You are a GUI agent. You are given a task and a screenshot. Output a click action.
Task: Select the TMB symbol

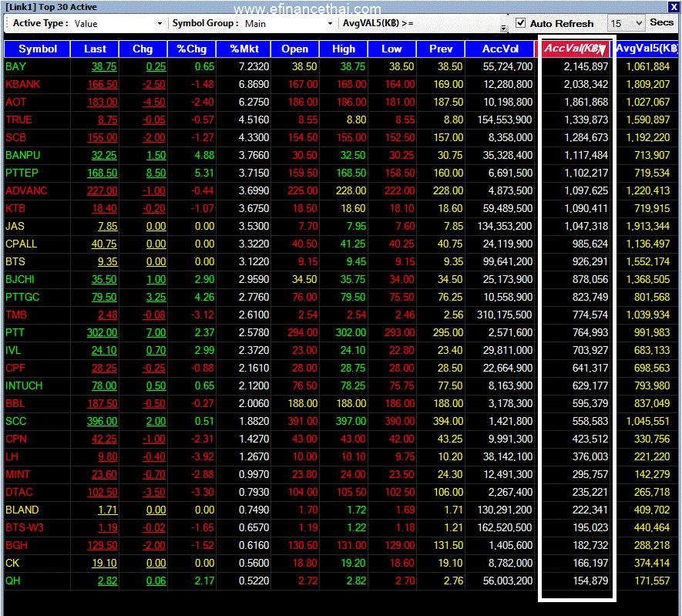pyautogui.click(x=16, y=315)
